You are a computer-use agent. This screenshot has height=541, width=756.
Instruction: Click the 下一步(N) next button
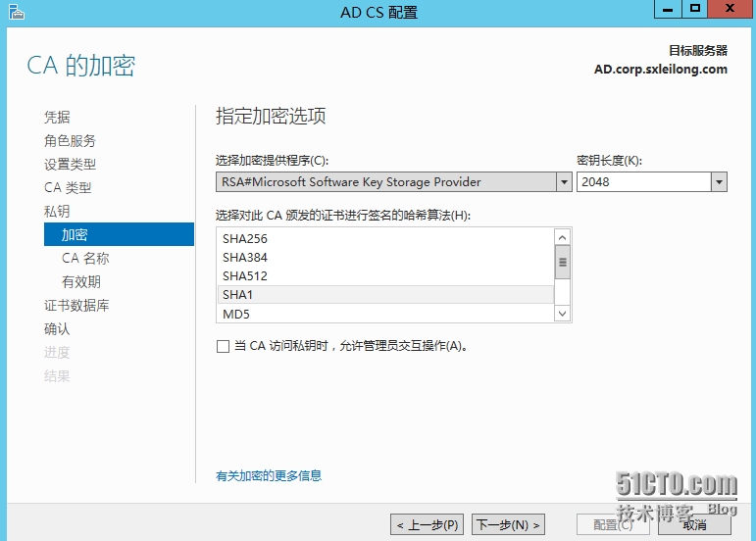pyautogui.click(x=508, y=524)
